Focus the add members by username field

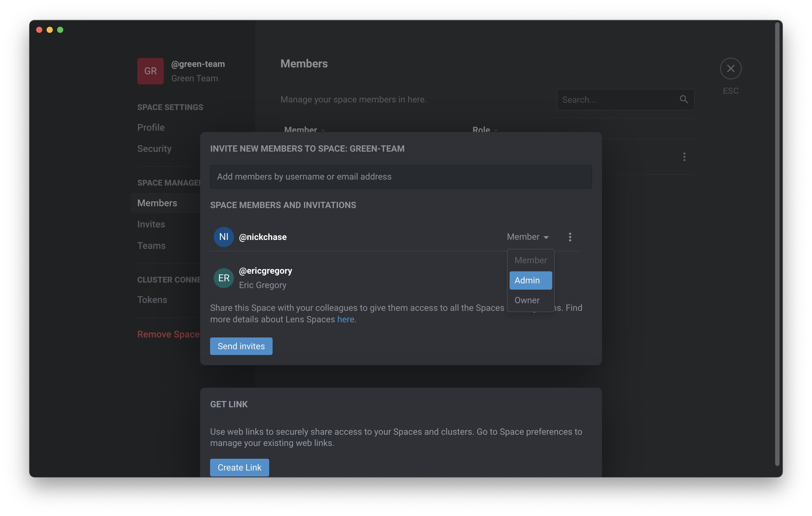(x=401, y=177)
